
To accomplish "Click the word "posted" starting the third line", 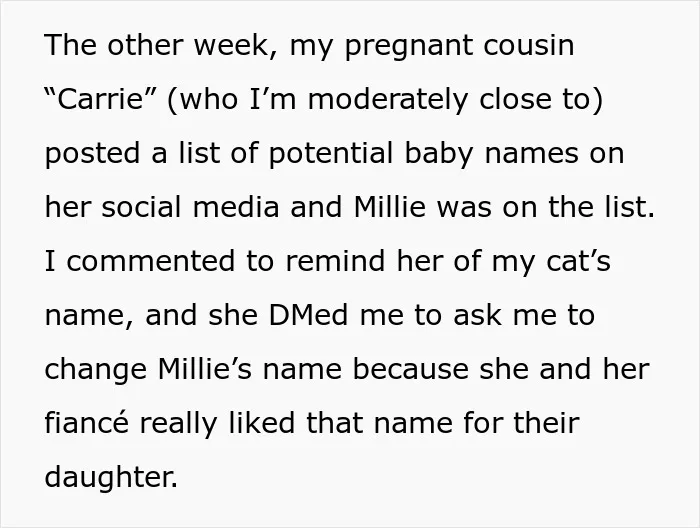I will point(92,154).
